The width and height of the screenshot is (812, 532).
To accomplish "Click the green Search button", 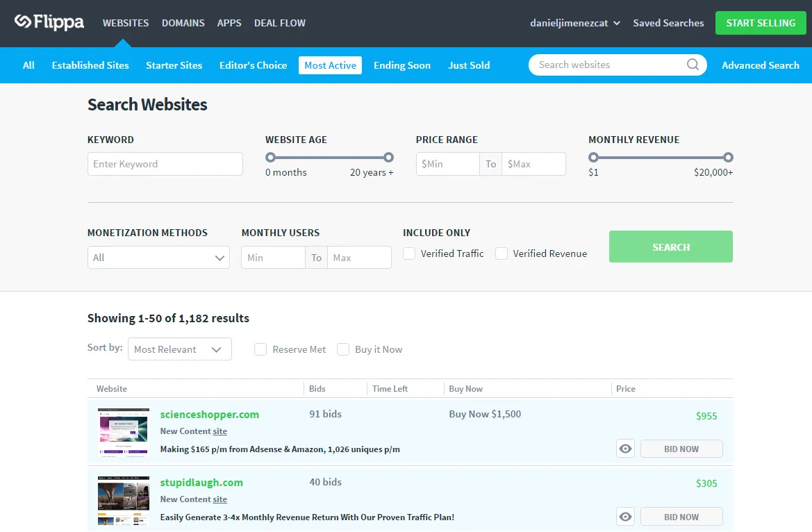I will tap(670, 247).
